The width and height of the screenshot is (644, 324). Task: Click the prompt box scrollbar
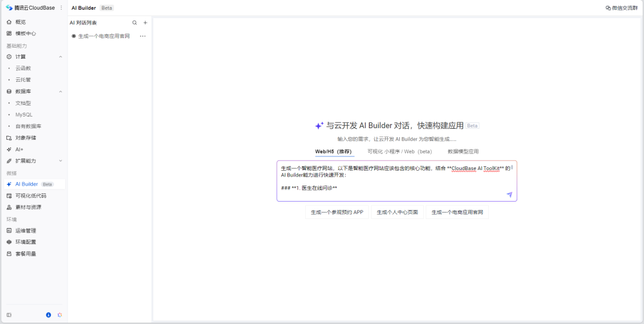[512, 167]
